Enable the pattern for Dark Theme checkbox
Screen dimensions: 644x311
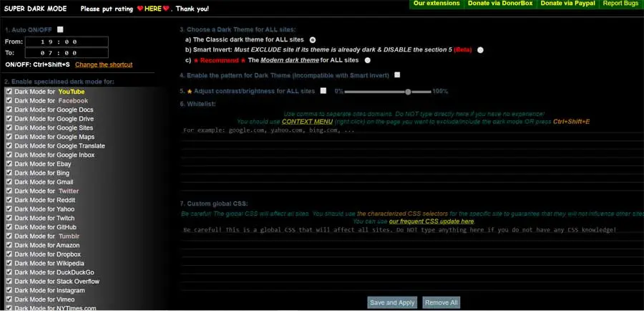click(x=397, y=75)
